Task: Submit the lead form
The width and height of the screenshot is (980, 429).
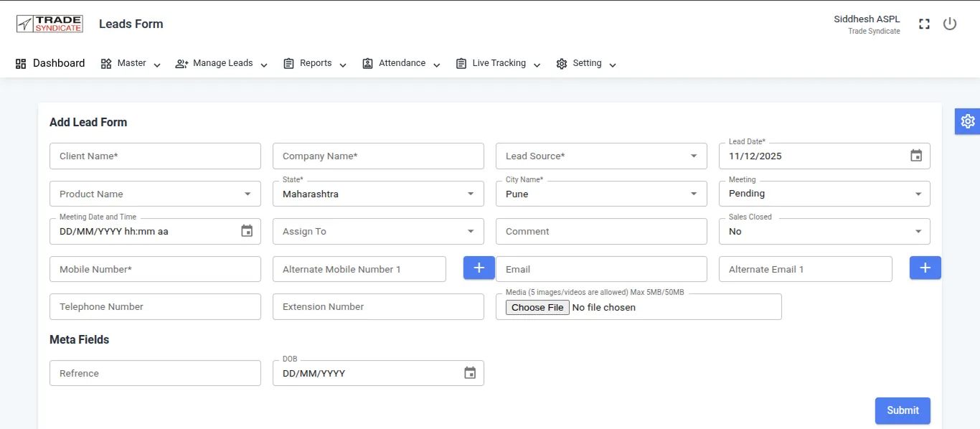Action: coord(902,410)
